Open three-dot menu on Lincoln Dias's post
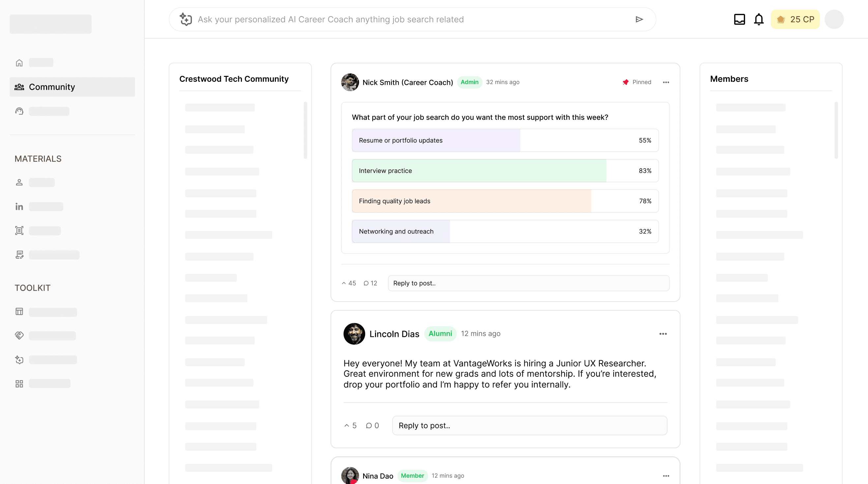The height and width of the screenshot is (484, 868). click(x=663, y=334)
